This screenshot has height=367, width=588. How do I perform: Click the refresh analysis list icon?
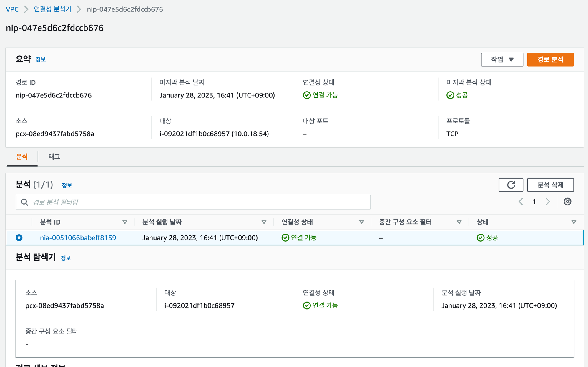511,185
